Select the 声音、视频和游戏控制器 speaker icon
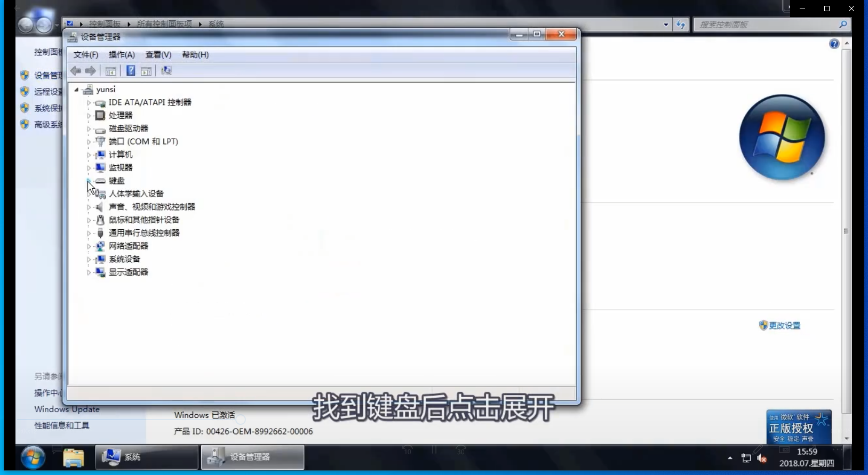This screenshot has width=868, height=475. click(100, 207)
